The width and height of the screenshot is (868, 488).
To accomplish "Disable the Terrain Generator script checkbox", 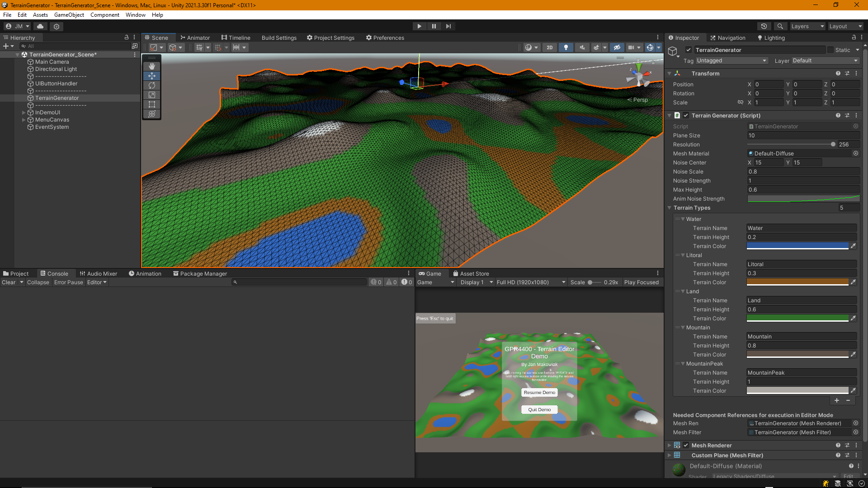I will 686,116.
